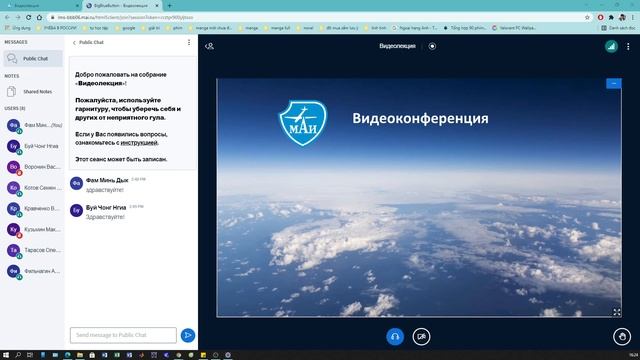Select user Фильчагин in users list
Image resolution: width=640 pixels, height=360 pixels.
pos(34,271)
